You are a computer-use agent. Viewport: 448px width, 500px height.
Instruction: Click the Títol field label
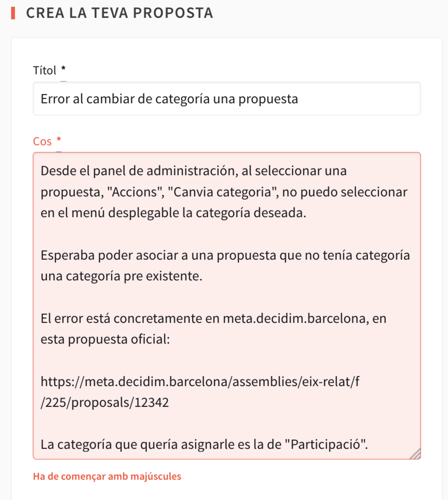click(x=44, y=70)
